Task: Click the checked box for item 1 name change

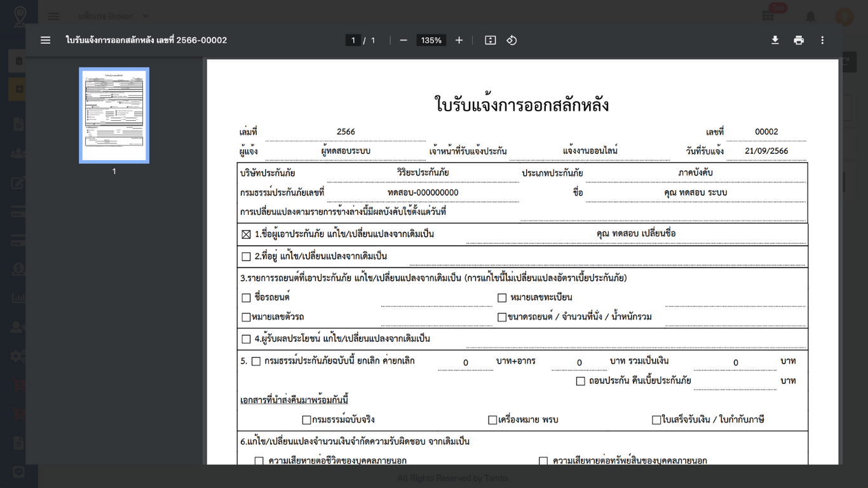Action: pyautogui.click(x=247, y=234)
